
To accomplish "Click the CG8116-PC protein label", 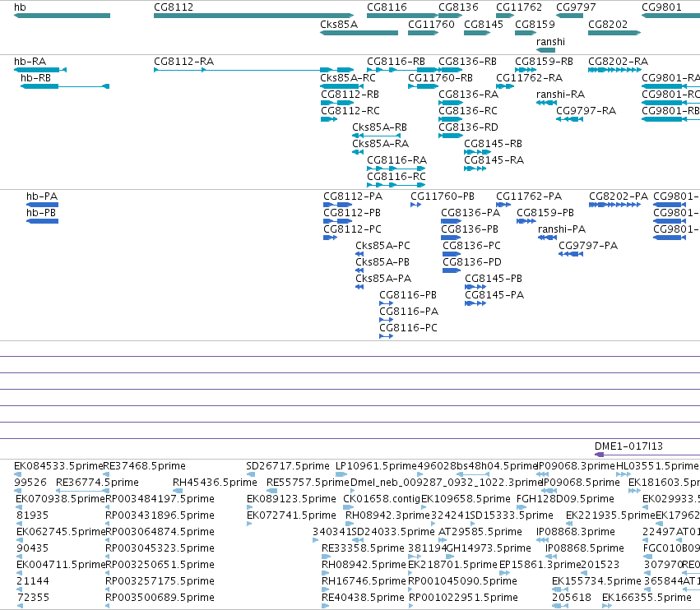I will pos(408,328).
